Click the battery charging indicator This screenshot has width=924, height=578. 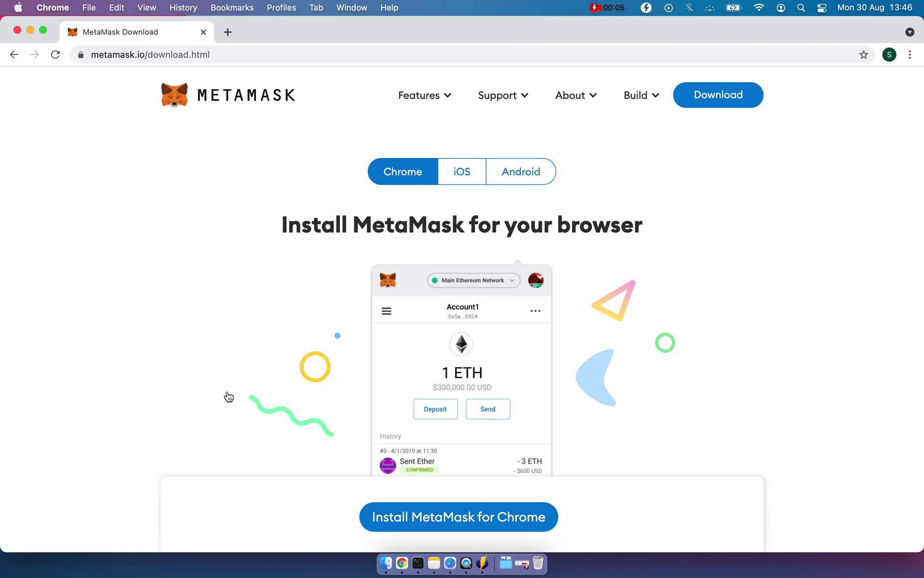point(732,8)
